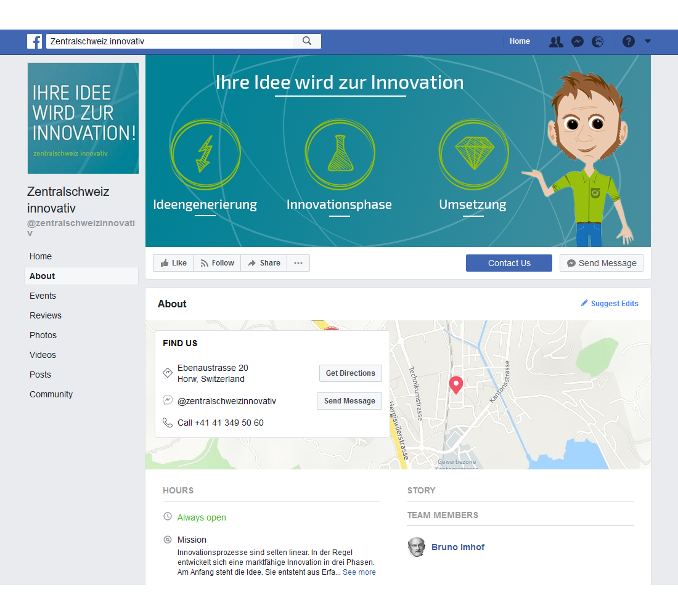Viewport: 678px width, 616px height.
Task: Click the Like button
Action: pyautogui.click(x=173, y=263)
